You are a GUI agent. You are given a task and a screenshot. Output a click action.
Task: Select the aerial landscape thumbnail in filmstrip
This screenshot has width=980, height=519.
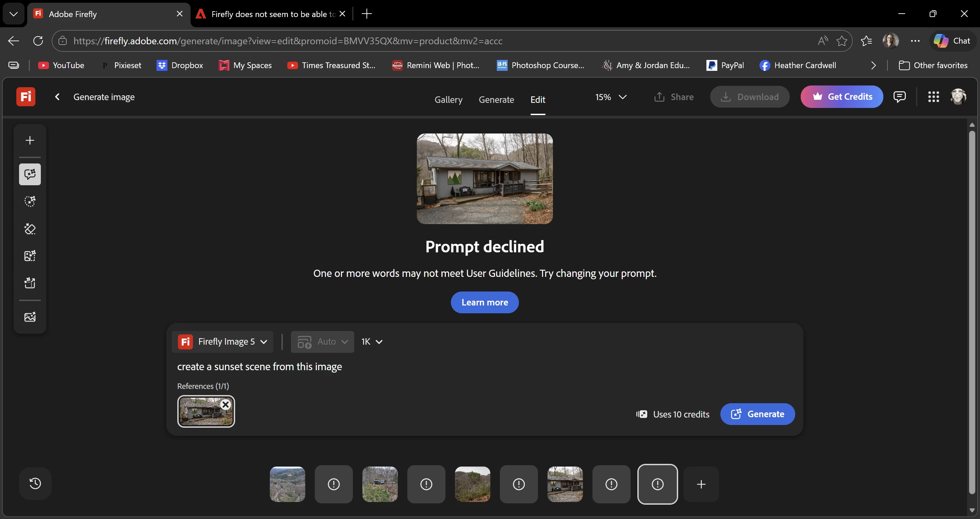287,484
